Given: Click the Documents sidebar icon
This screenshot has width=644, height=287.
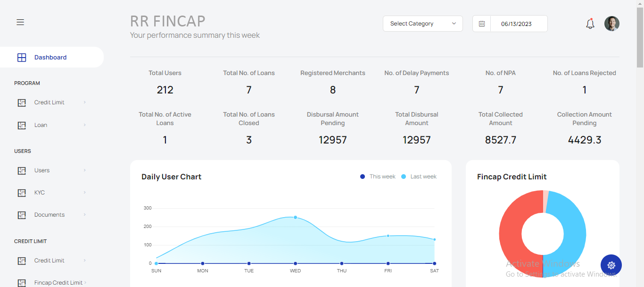Looking at the screenshot, I should point(22,215).
